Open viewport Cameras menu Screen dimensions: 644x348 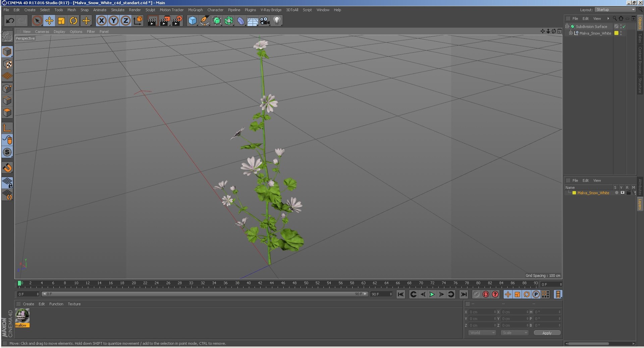(42, 32)
